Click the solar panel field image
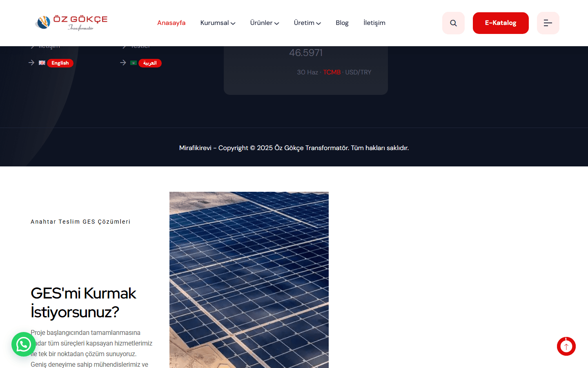Image resolution: width=588 pixels, height=368 pixels. pyautogui.click(x=249, y=280)
